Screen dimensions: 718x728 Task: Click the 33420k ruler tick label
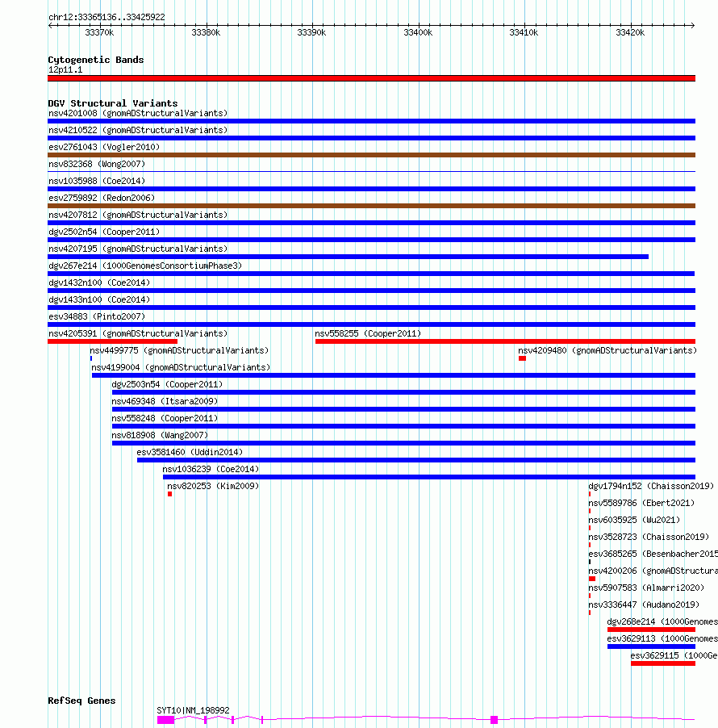tap(630, 32)
